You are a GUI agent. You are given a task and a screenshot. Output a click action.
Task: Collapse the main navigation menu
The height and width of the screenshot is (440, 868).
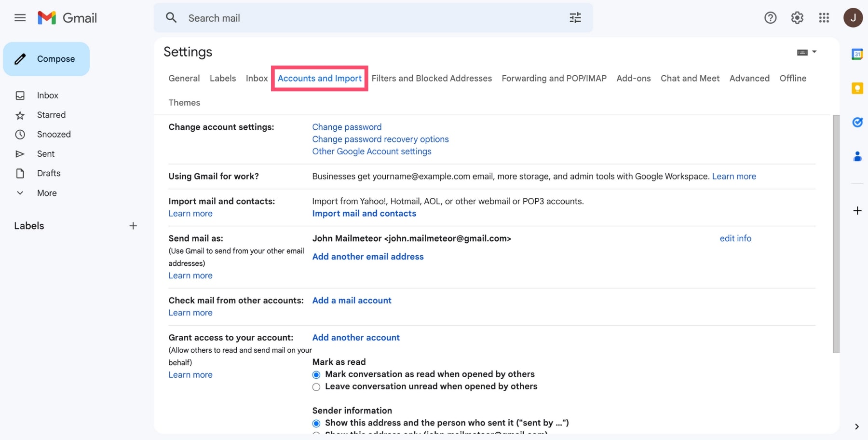tap(20, 17)
